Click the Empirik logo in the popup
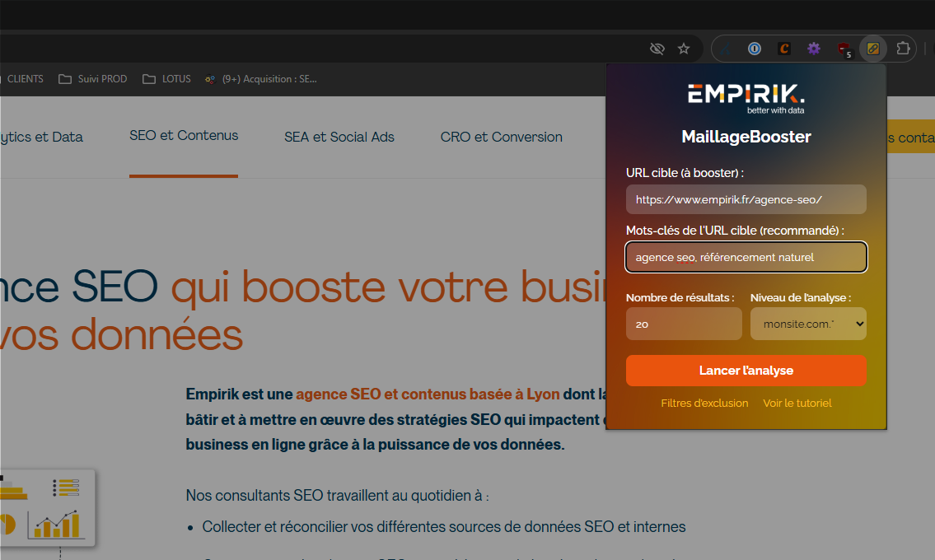Screen dimensions: 935x560 tap(746, 98)
